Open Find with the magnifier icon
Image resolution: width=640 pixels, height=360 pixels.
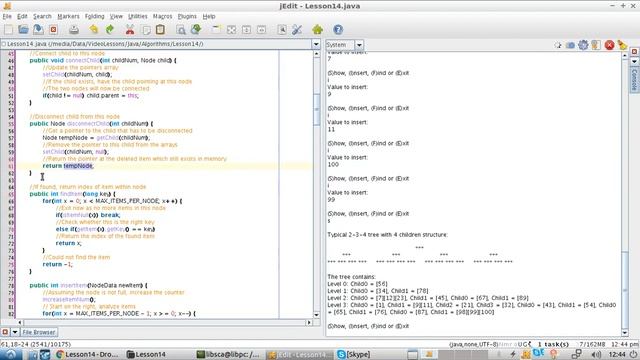(181, 29)
